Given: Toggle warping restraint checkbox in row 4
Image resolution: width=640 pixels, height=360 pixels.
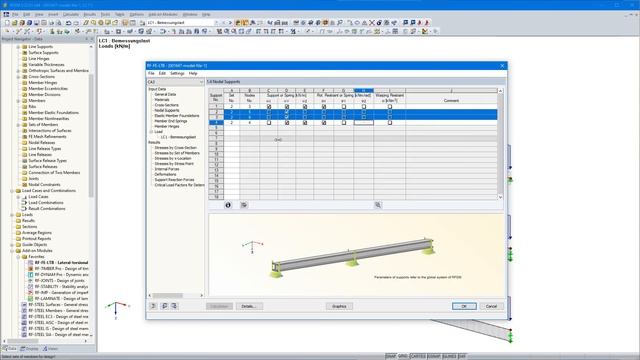Looking at the screenshot, I should pos(390,122).
